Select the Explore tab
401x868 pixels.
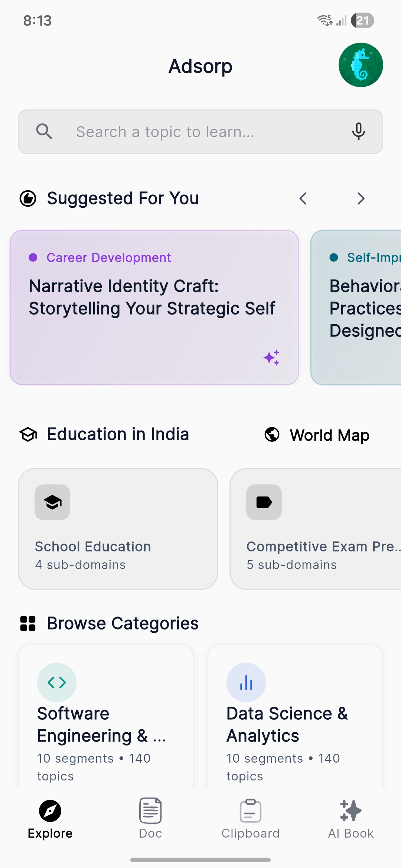[x=50, y=818]
